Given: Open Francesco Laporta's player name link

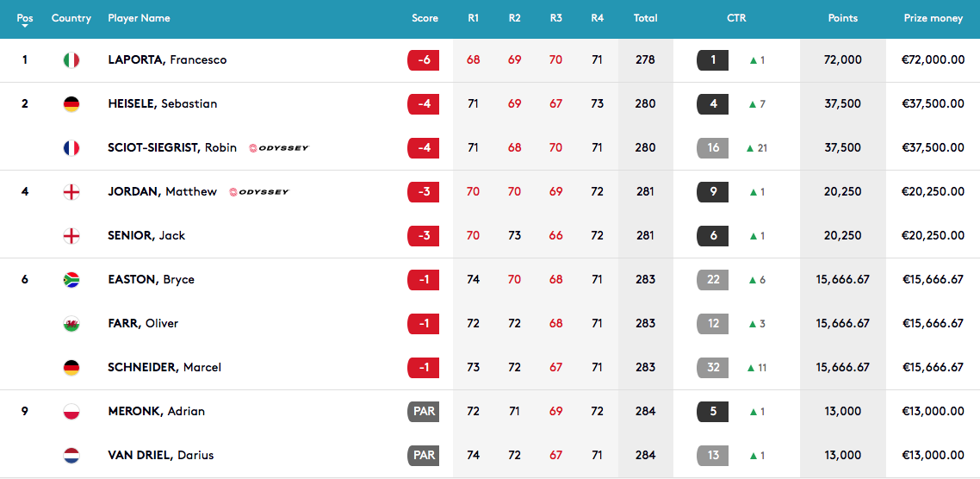Looking at the screenshot, I should point(167,60).
